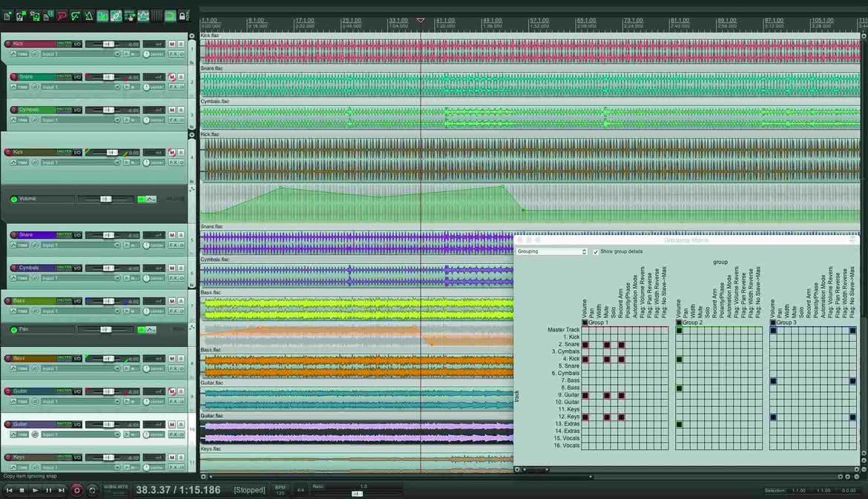Solo track 1 Kick
The height and width of the screenshot is (499, 868).
180,44
